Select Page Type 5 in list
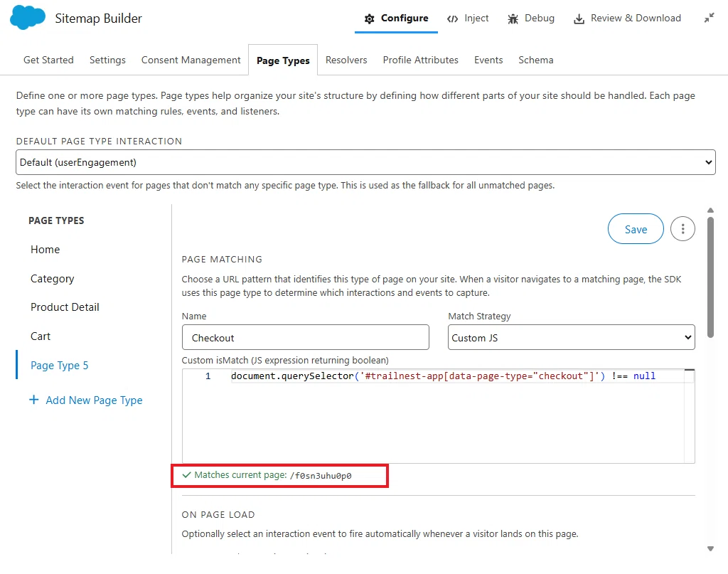The height and width of the screenshot is (574, 728). (60, 366)
